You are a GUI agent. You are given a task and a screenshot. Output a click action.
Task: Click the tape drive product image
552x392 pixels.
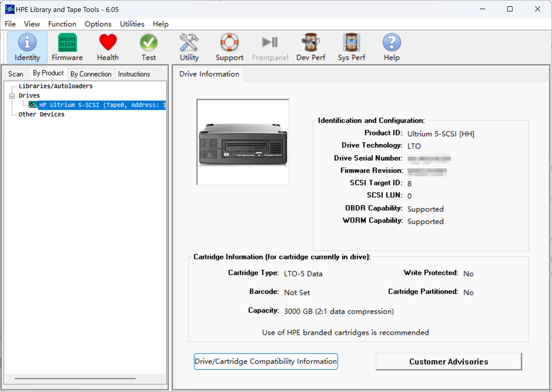pos(243,142)
